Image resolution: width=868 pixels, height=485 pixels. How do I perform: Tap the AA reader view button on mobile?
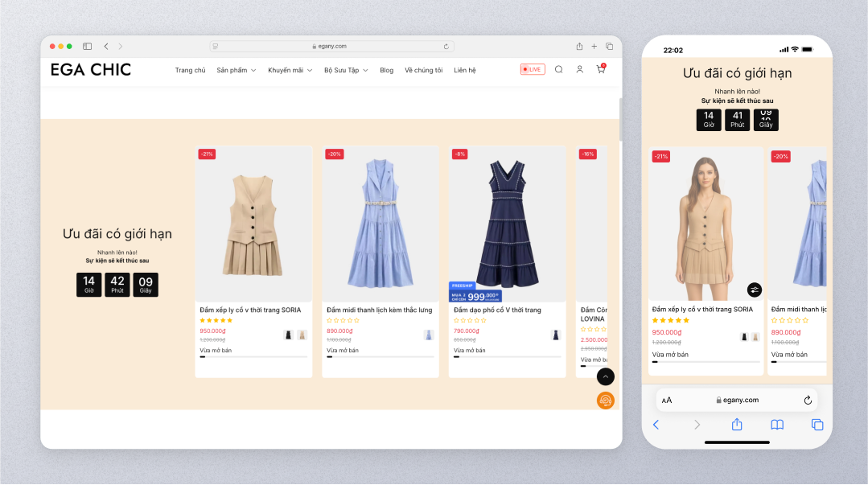coord(667,401)
